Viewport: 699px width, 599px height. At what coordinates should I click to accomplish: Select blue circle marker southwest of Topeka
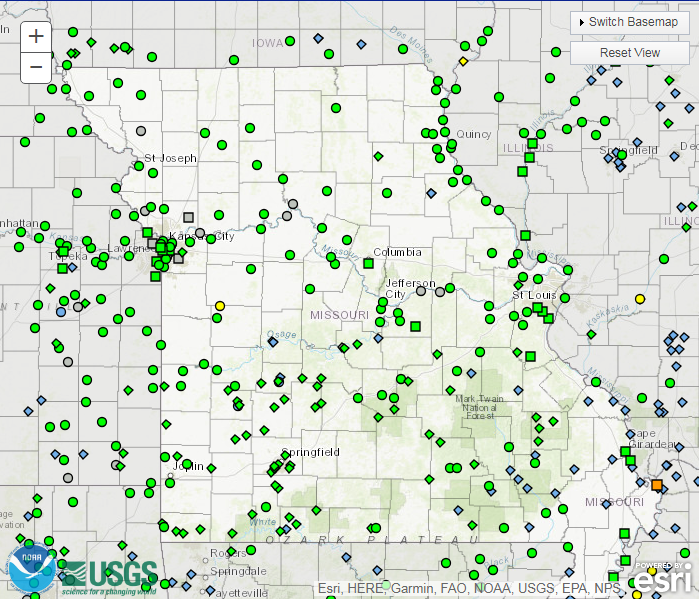pos(62,312)
